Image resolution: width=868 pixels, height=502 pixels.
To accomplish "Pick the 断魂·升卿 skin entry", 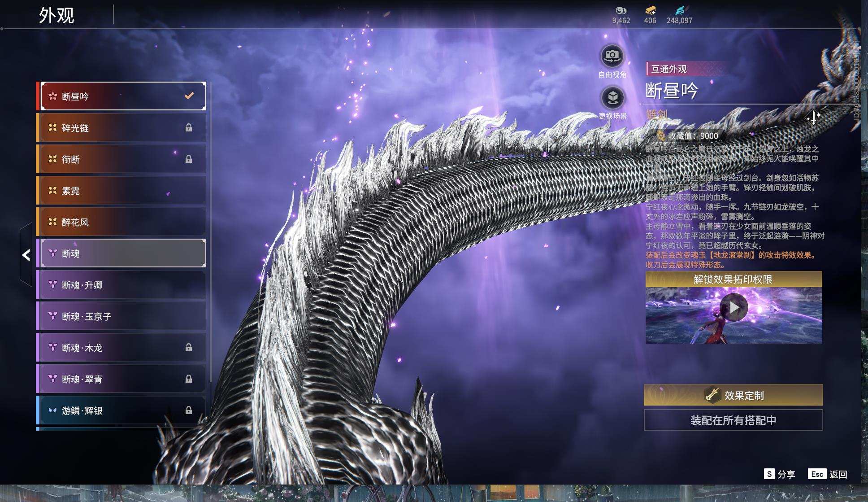I will [123, 284].
